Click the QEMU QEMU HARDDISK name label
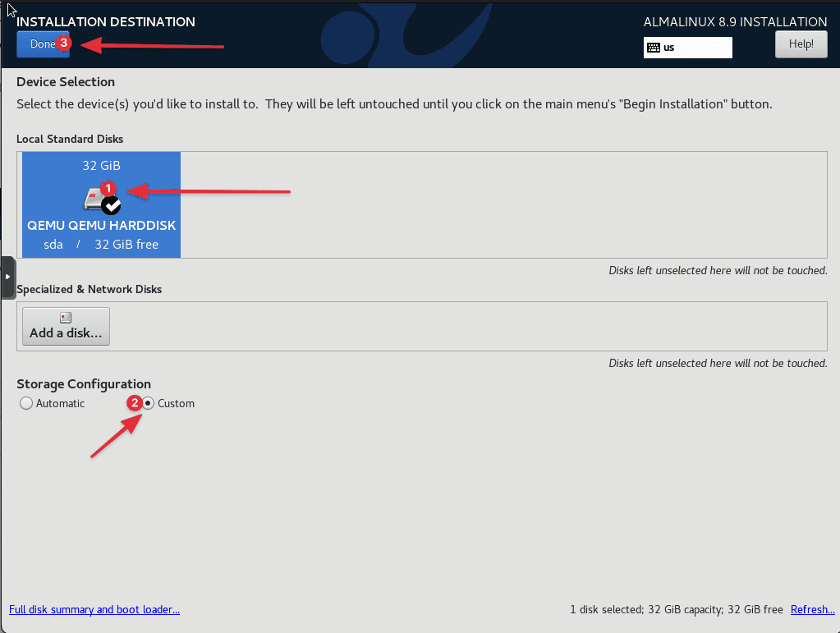This screenshot has height=633, width=840. [101, 226]
